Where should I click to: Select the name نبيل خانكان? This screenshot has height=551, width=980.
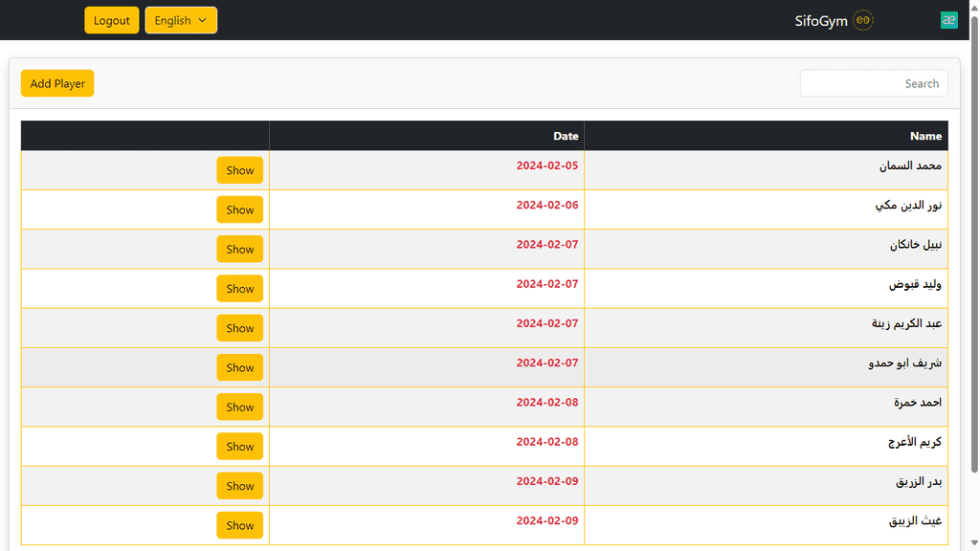pos(916,244)
